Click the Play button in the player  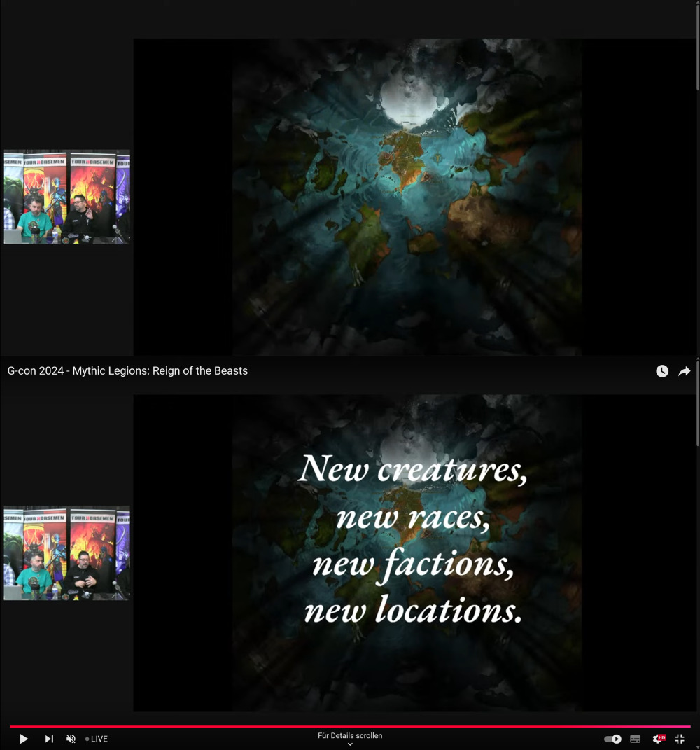[x=23, y=739]
